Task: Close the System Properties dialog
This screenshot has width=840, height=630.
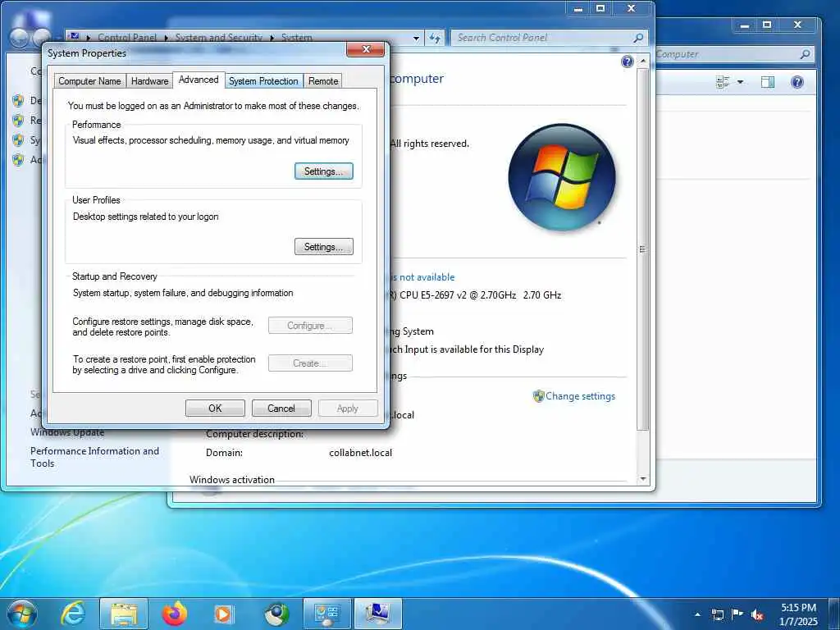Action: [366, 49]
